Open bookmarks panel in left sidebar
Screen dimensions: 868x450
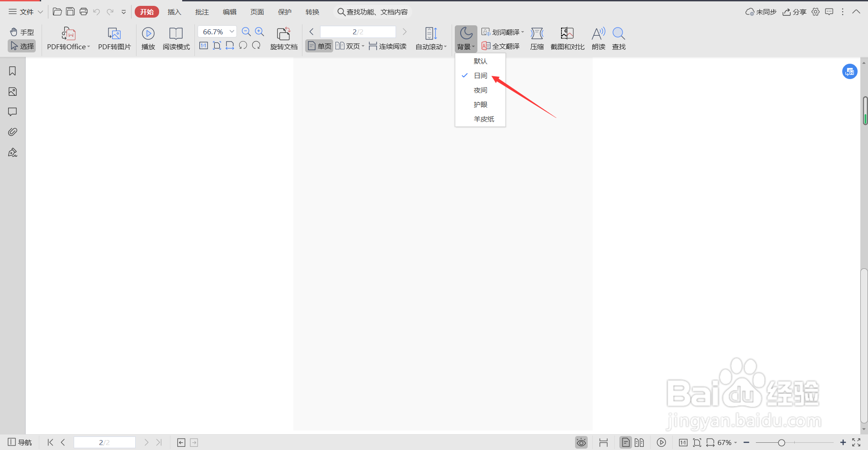[x=13, y=71]
